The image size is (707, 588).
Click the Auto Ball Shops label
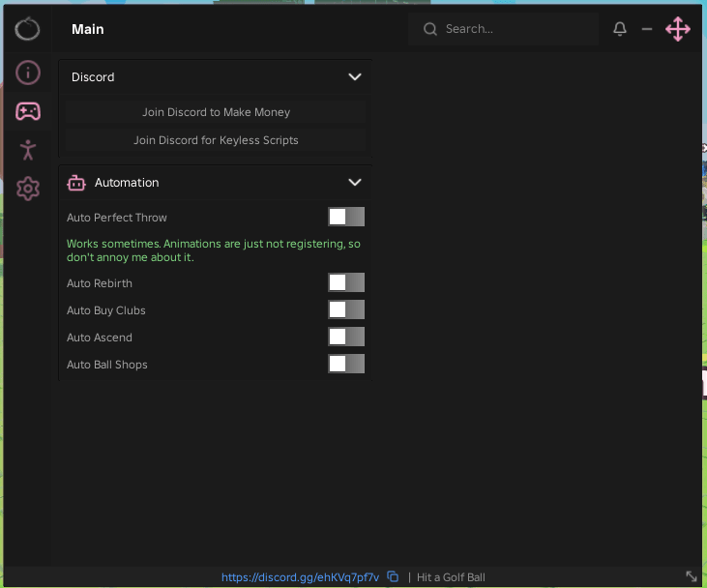[x=106, y=365]
